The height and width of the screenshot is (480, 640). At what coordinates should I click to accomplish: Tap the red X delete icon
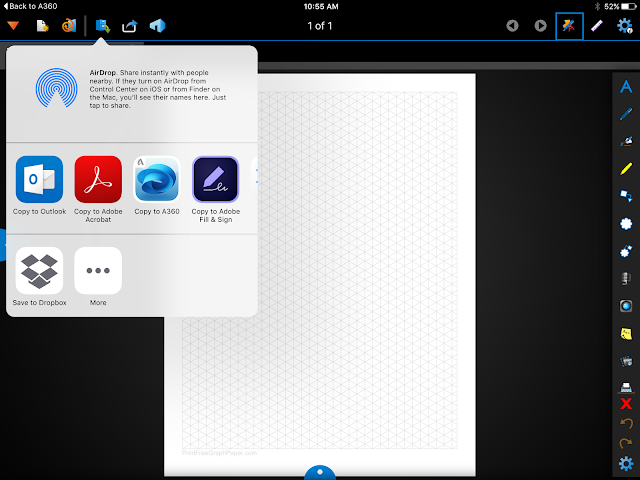click(626, 404)
